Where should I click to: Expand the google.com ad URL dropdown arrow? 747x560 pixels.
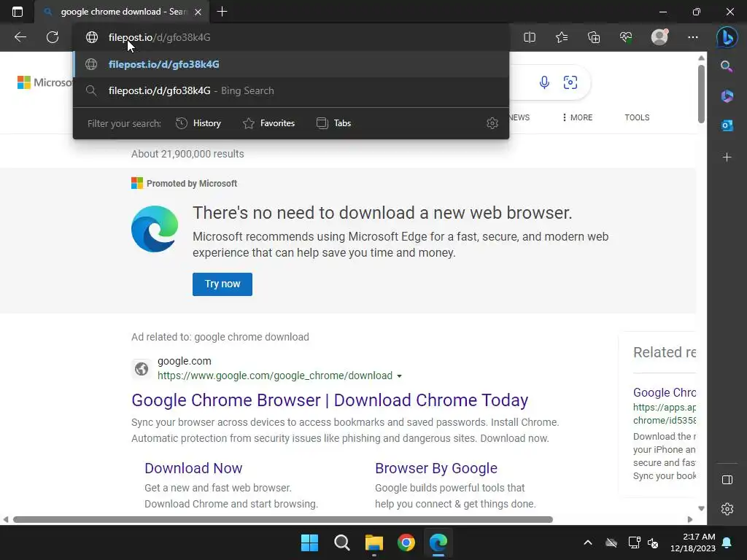(399, 376)
